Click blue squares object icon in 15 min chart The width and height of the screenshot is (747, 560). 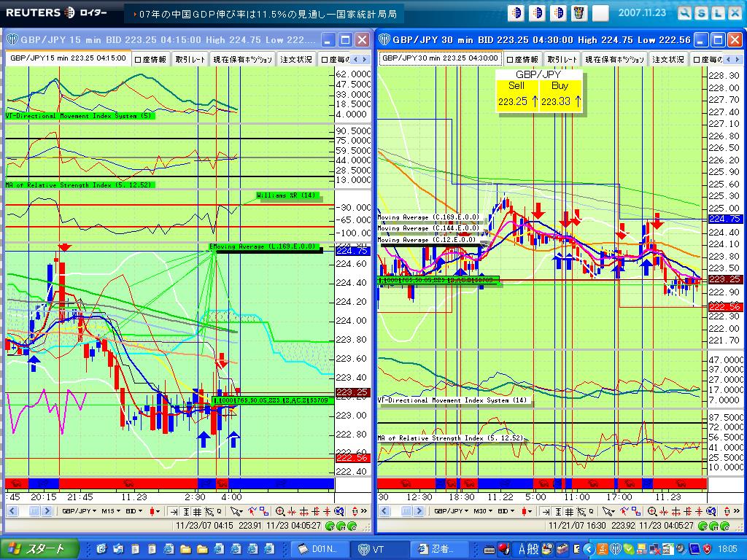pos(264,512)
